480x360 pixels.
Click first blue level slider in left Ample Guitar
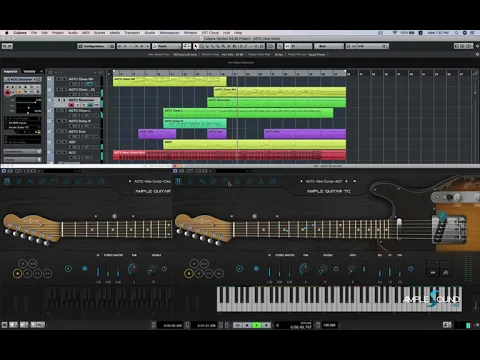point(98,269)
